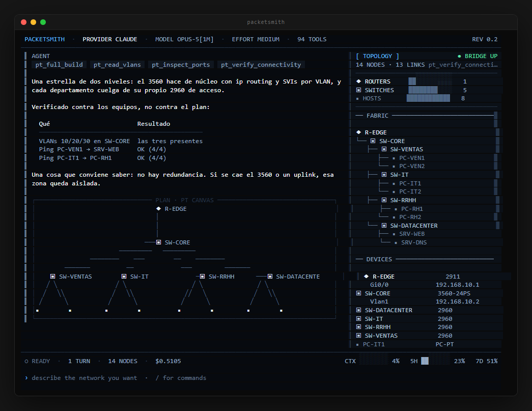Click the SW-RRHH switch icon on plan canvas
The image size is (532, 411).
tap(202, 276)
